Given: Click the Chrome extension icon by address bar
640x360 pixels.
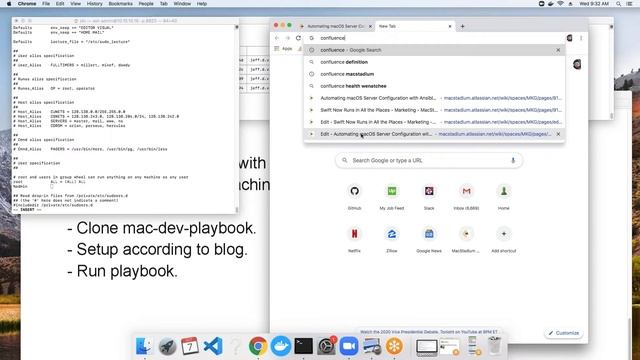Looking at the screenshot, I should (569, 38).
